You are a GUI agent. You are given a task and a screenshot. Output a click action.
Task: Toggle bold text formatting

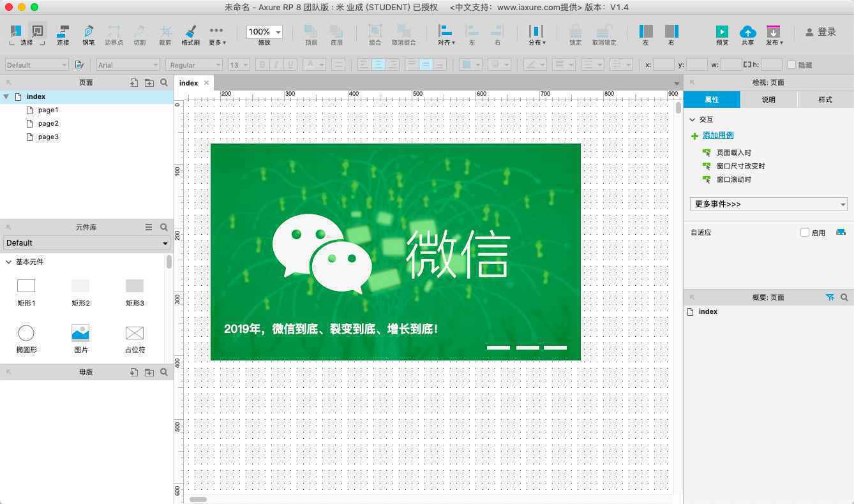262,64
